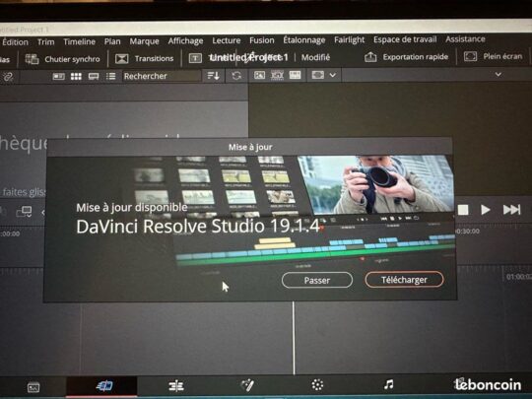Screen dimensions: 532x399
Task: Click the viewer safe area frame icon
Action: pos(318,75)
